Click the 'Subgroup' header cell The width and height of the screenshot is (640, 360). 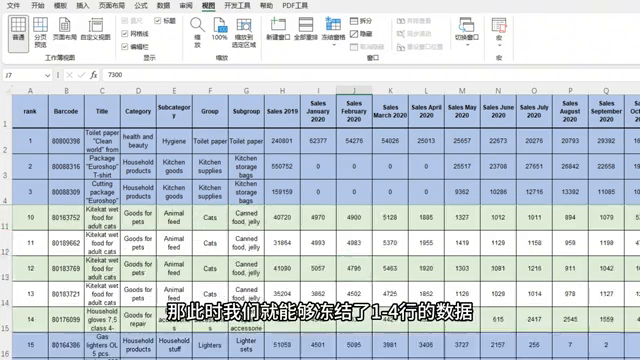pos(246,111)
